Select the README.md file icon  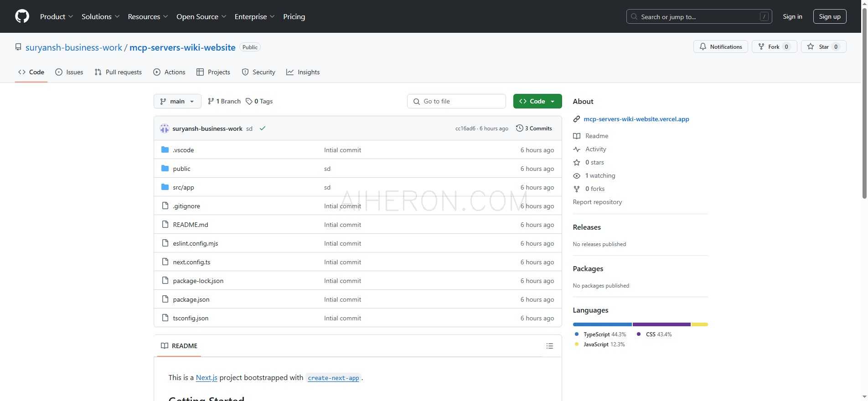click(x=165, y=225)
